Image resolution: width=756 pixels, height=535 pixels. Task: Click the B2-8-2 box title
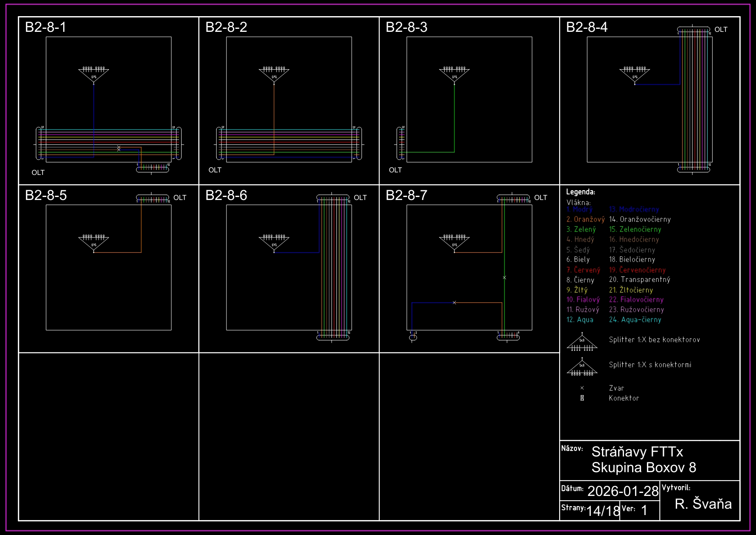click(226, 27)
